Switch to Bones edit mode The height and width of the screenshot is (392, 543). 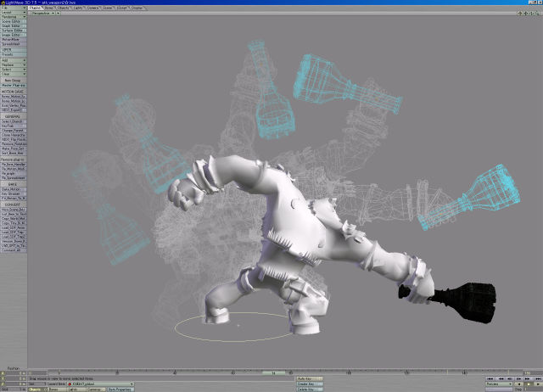tap(51, 388)
